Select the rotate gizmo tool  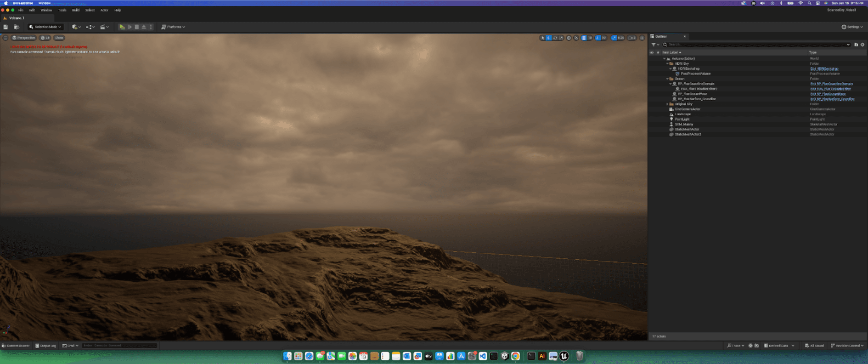pyautogui.click(x=555, y=38)
